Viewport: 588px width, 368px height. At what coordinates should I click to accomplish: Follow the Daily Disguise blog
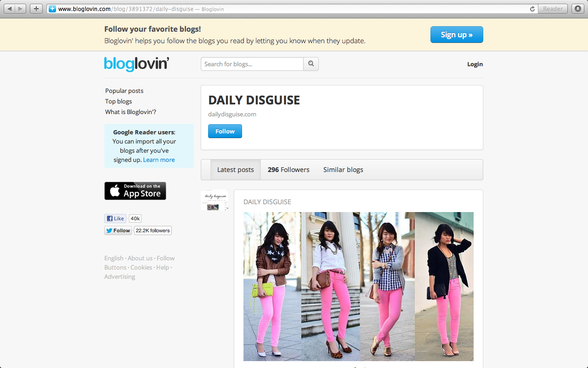coord(225,131)
